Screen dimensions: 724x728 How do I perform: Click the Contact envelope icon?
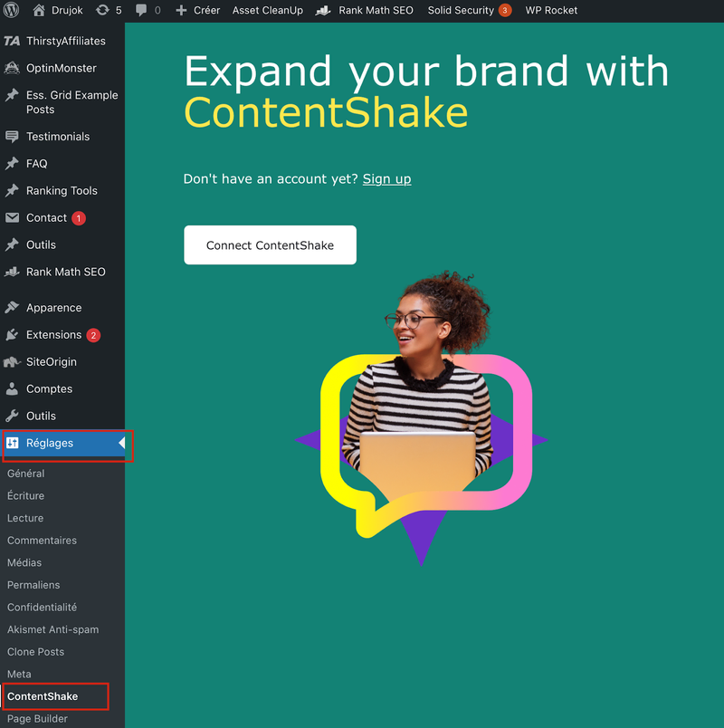point(12,217)
